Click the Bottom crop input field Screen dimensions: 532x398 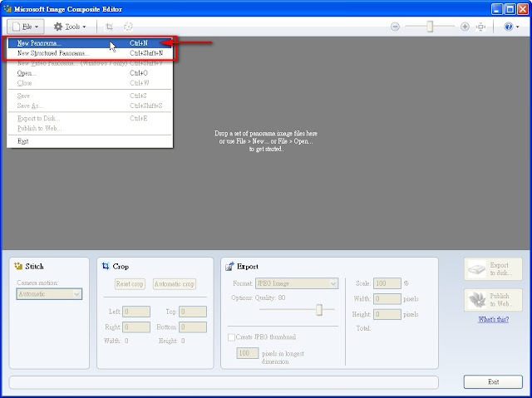pos(193,327)
